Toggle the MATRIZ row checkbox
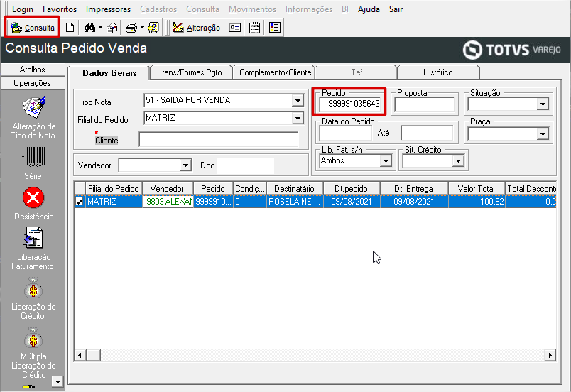The width and height of the screenshot is (571, 392). [79, 201]
